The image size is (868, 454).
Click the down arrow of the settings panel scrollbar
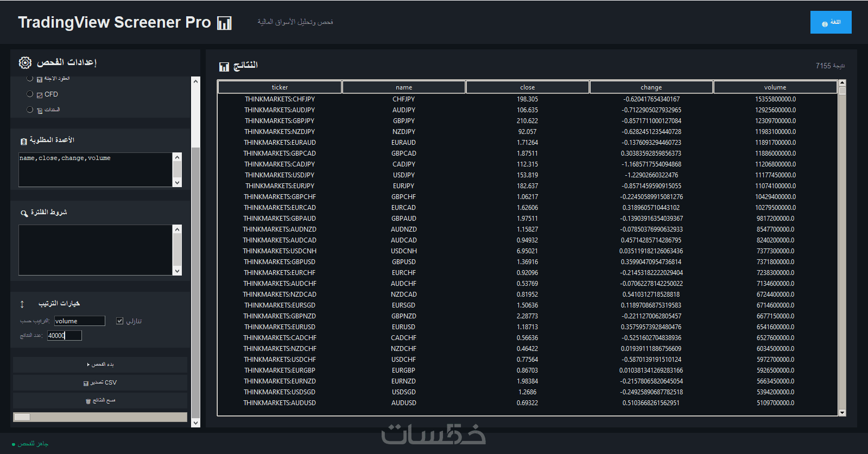(196, 423)
